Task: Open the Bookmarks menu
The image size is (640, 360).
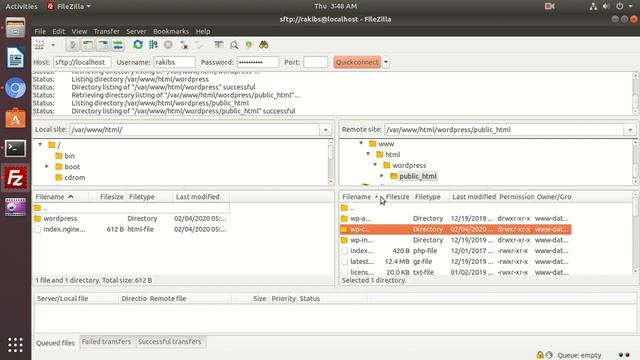Action: [171, 31]
